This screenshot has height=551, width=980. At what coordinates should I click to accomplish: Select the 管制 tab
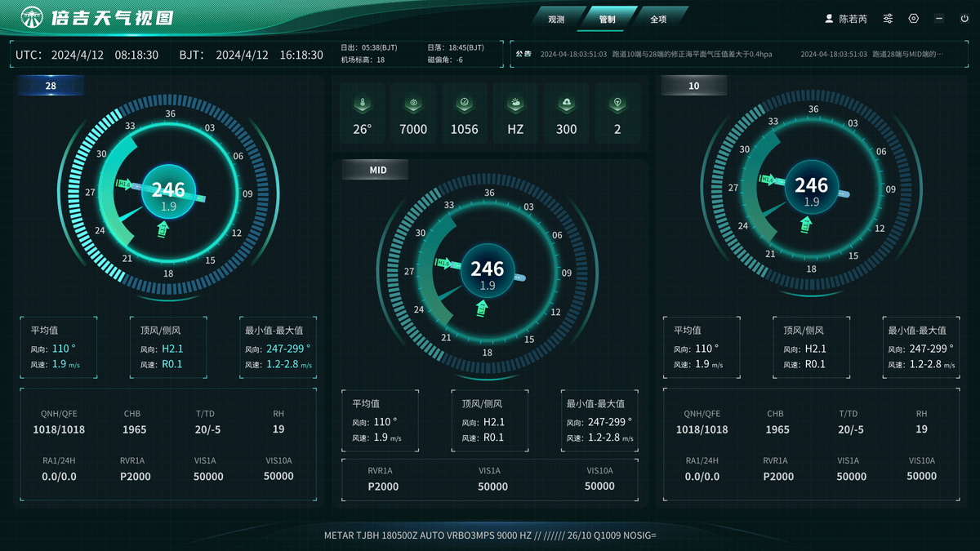click(x=607, y=19)
